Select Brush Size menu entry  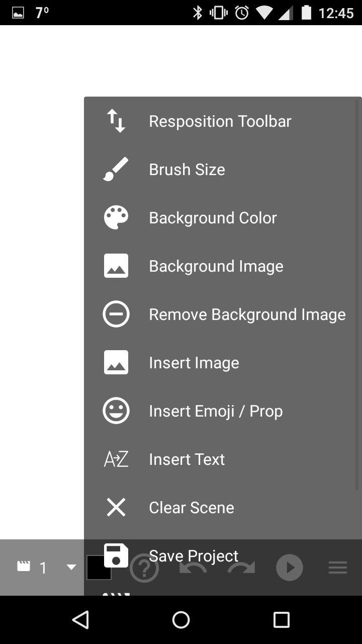click(x=223, y=170)
